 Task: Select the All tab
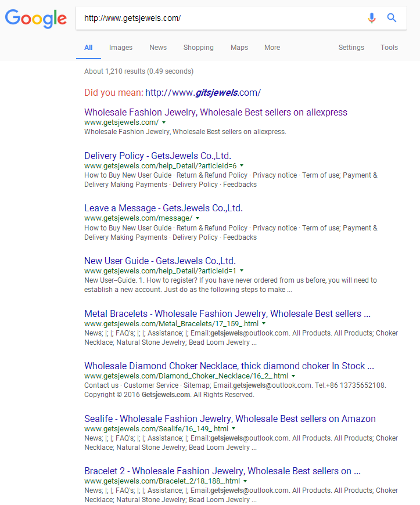[88, 48]
